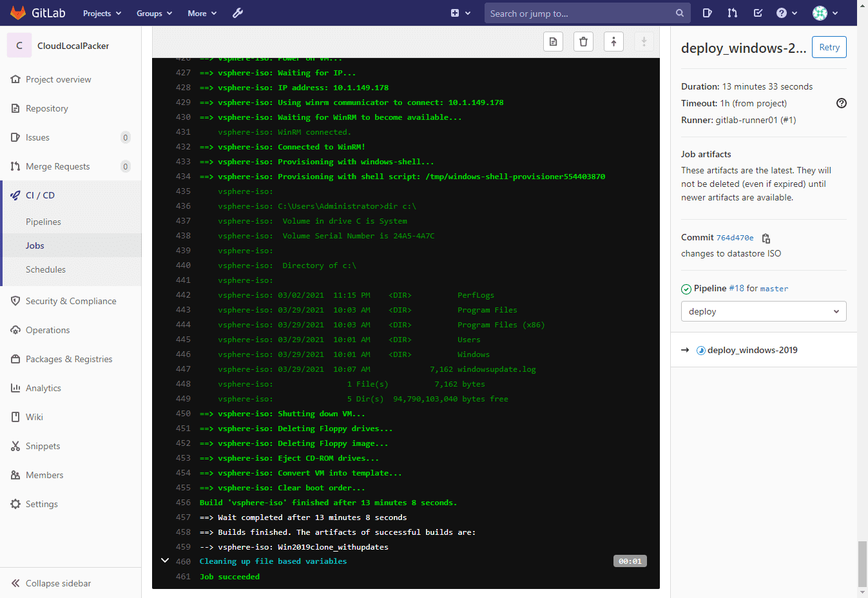Click the scroll to top button

pos(613,42)
